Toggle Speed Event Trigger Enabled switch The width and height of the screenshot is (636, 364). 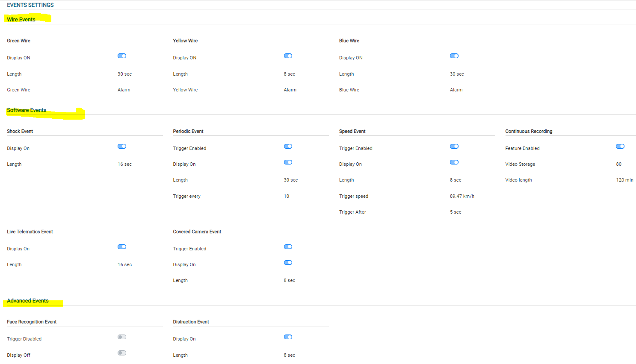pos(454,147)
